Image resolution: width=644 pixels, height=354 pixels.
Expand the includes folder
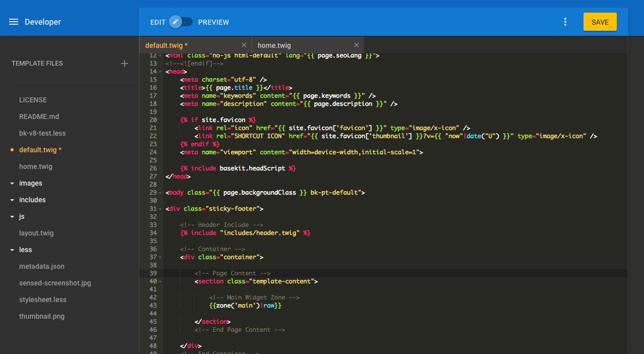[x=12, y=200]
